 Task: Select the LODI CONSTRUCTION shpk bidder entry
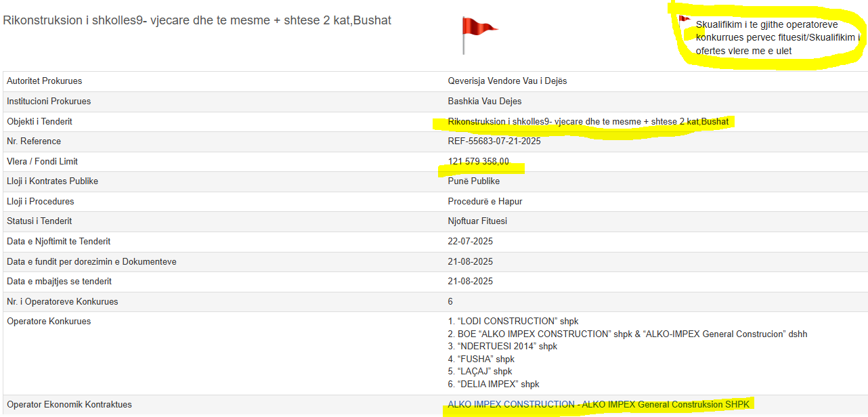513,322
